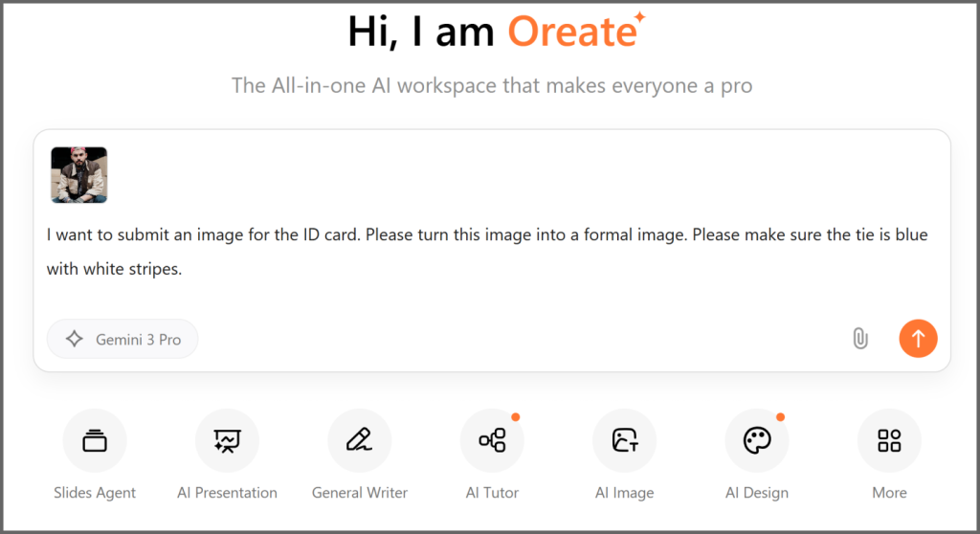Click the "AI Presentation" label
The width and height of the screenshot is (980, 534).
(227, 493)
